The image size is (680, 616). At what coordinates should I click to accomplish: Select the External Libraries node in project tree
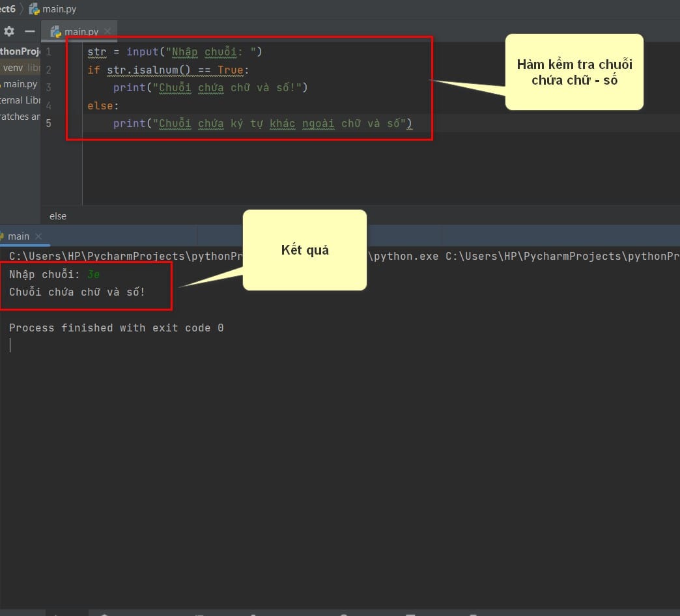[20, 100]
